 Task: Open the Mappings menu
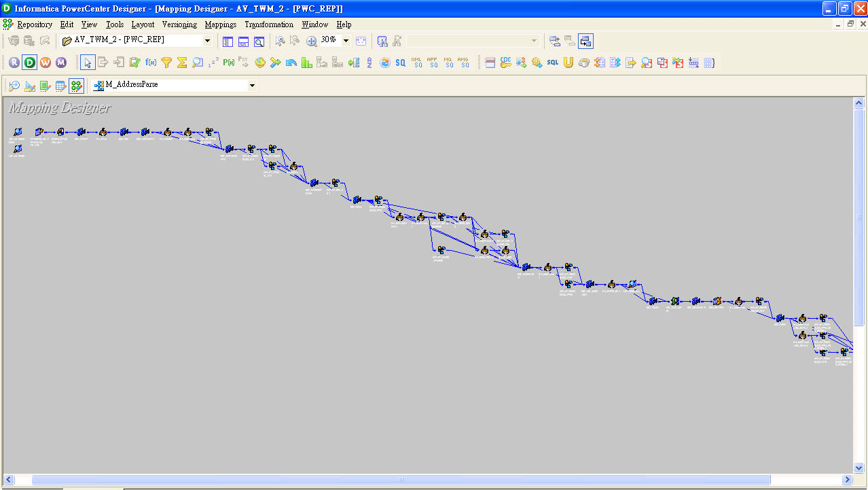click(x=221, y=24)
